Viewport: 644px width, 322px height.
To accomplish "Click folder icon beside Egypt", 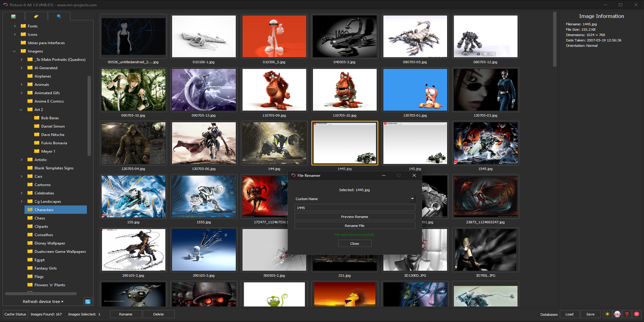I will [x=30, y=260].
